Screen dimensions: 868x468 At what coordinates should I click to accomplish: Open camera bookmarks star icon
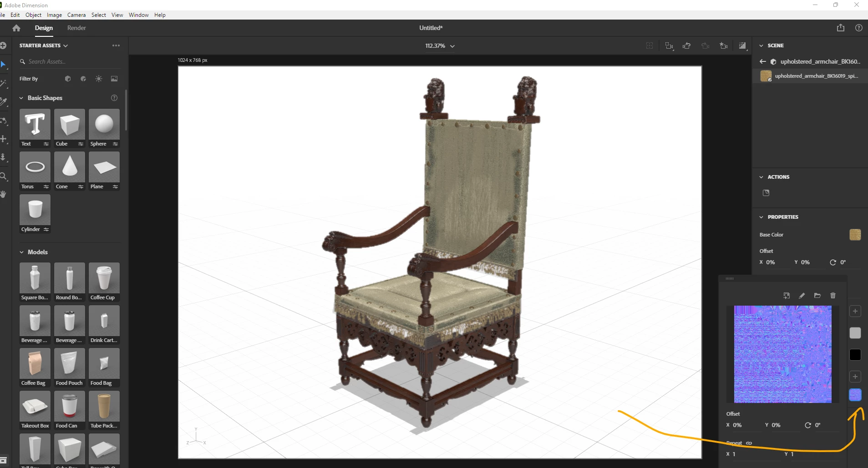click(x=723, y=45)
